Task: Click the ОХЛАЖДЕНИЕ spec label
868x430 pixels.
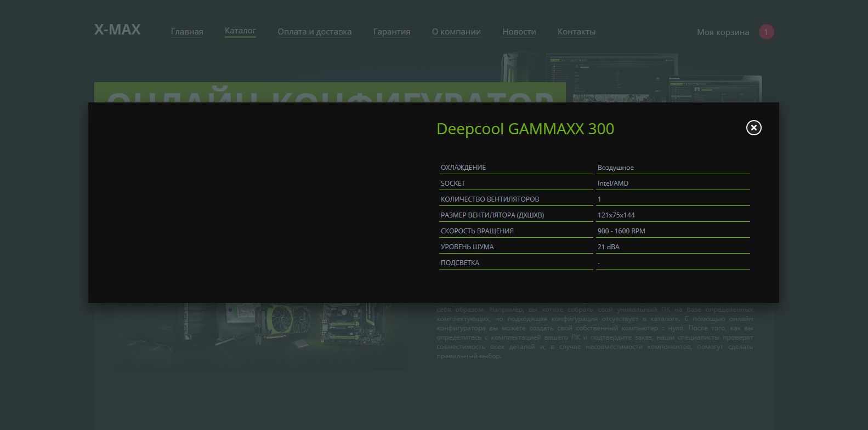Action: point(463,168)
